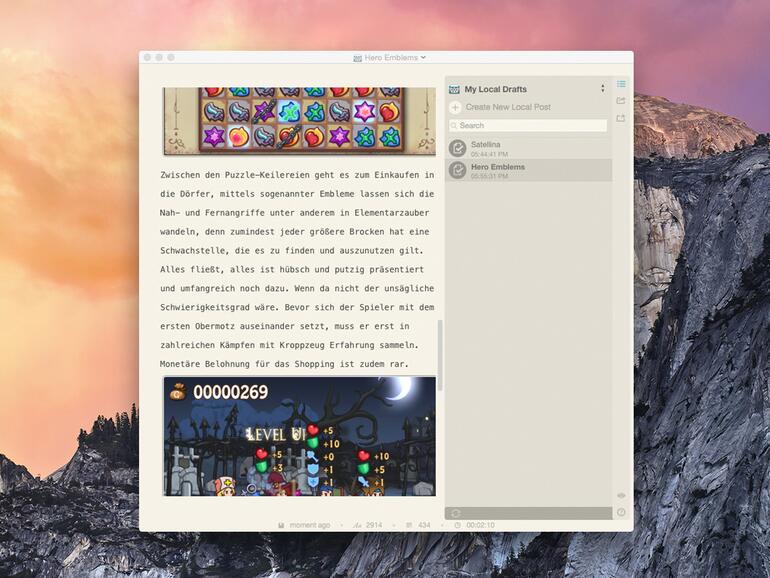This screenshot has height=578, width=770.
Task: Click the blog icon beside My Local Drafts
Action: tap(454, 89)
